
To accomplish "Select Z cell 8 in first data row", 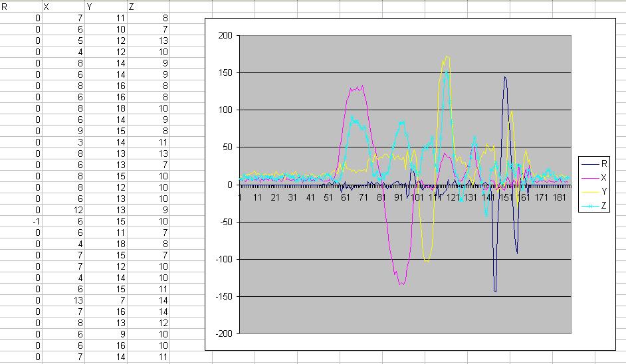I will pyautogui.click(x=148, y=19).
